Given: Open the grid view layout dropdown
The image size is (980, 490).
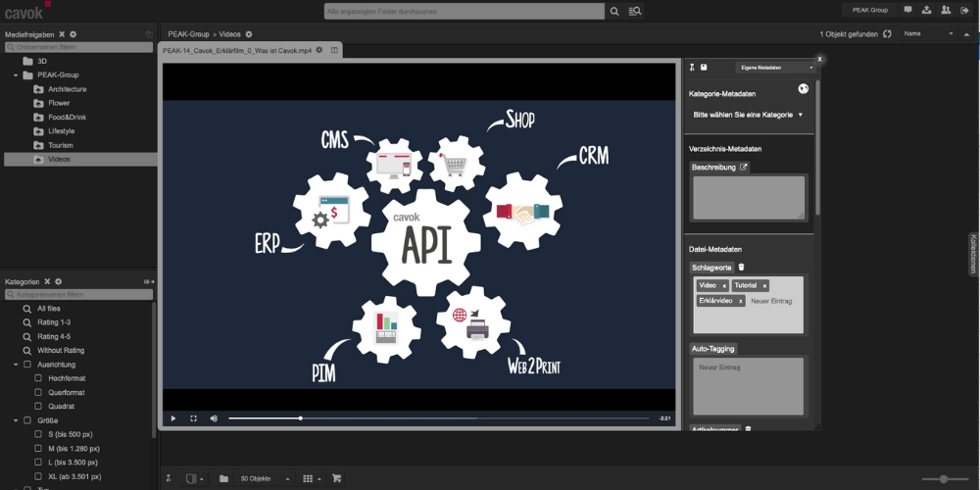Looking at the screenshot, I should click(312, 479).
